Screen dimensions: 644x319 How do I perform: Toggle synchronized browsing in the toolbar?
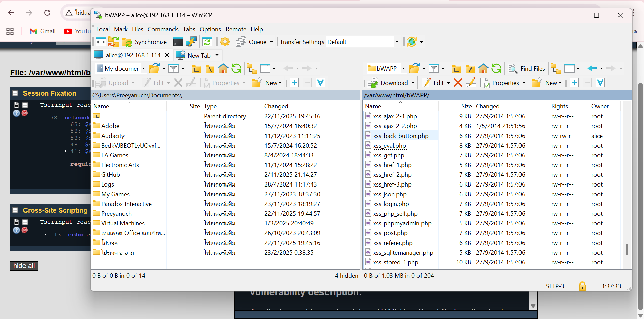tap(207, 42)
